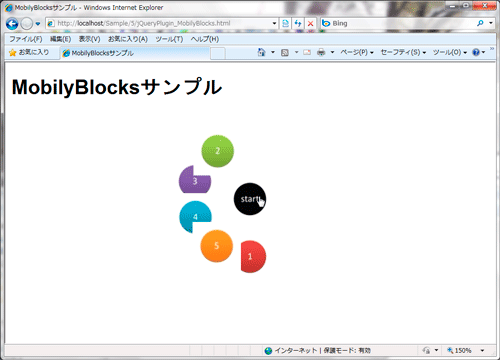The height and width of the screenshot is (360, 500).
Task: Click the localhost address bar
Action: tap(162, 23)
